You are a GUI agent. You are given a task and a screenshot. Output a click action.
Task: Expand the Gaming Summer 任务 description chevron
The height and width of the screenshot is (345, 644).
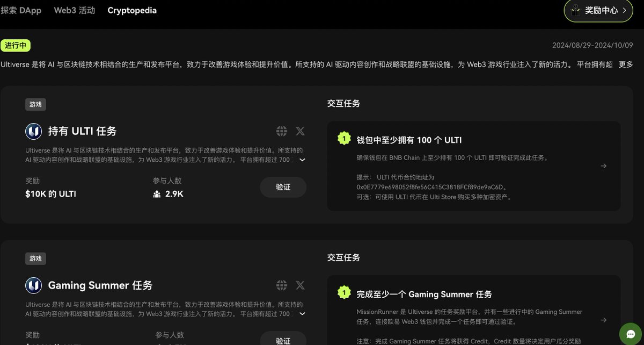tap(302, 314)
